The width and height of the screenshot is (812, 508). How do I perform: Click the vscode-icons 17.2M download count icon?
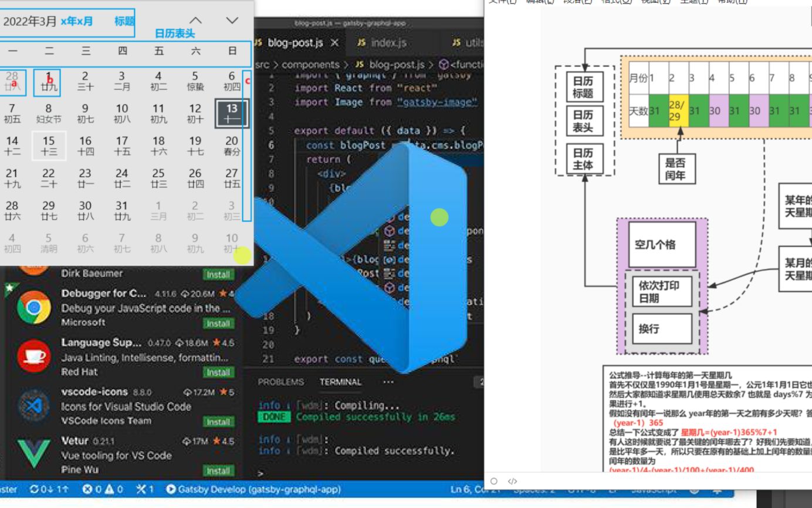(188, 392)
